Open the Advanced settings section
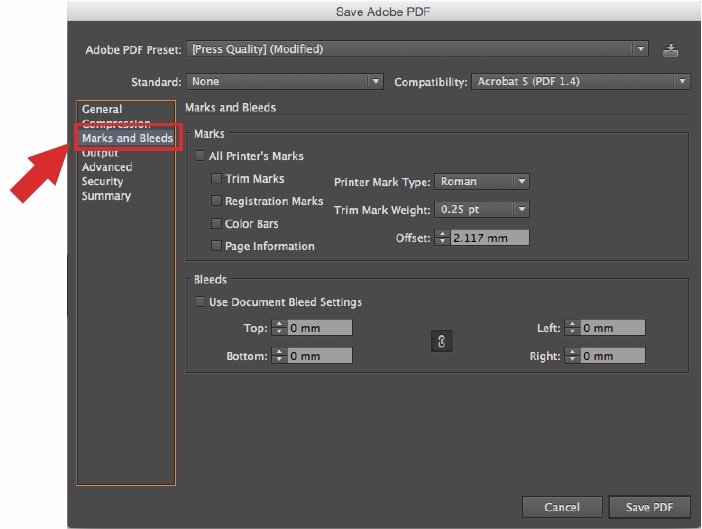This screenshot has height=529, width=702. [x=107, y=167]
